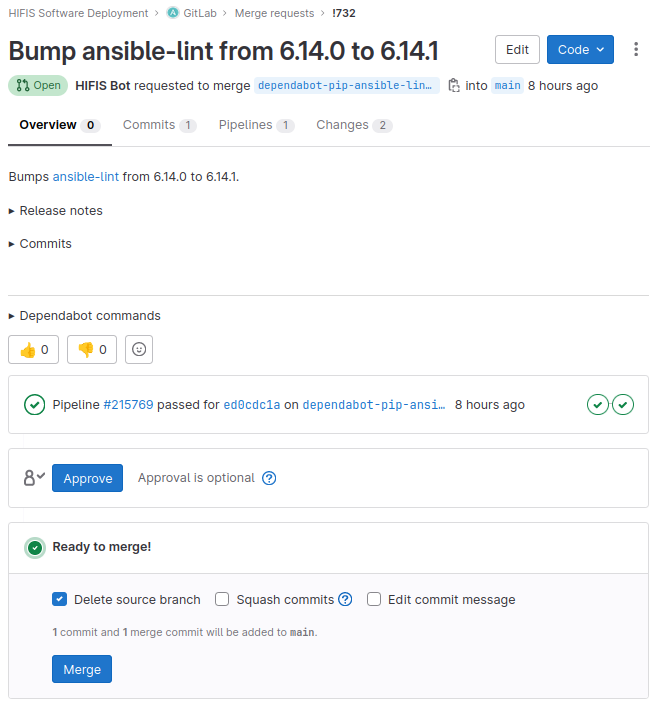This screenshot has width=656, height=704.
Task: Enable Edit commit message checkbox
Action: [374, 599]
